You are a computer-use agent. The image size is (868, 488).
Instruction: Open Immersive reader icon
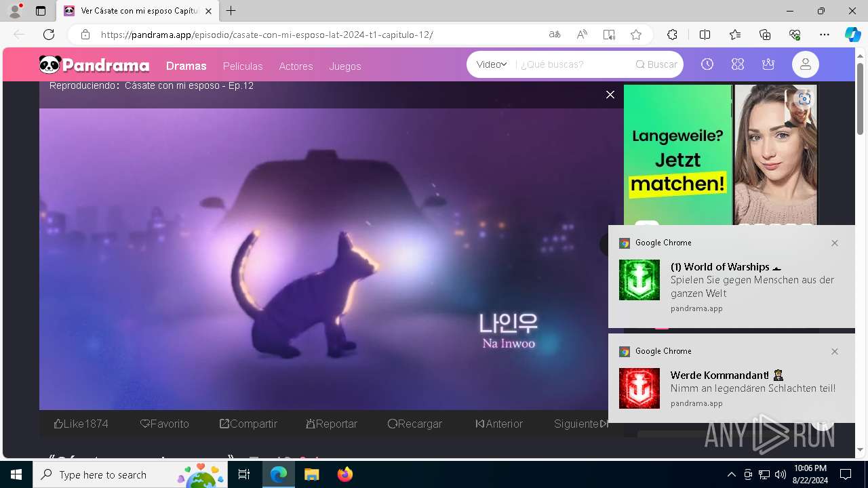[x=609, y=35]
